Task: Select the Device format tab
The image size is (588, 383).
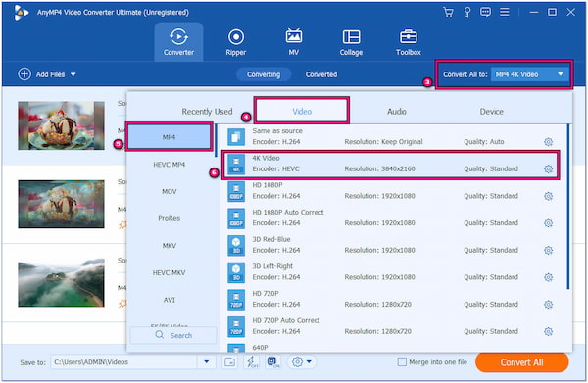Action: point(491,112)
